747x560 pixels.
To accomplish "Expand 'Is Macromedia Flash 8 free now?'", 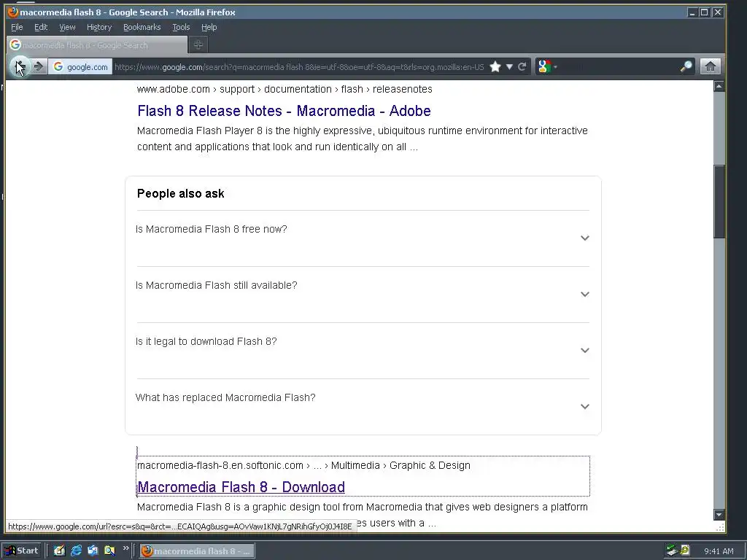I will (x=363, y=238).
